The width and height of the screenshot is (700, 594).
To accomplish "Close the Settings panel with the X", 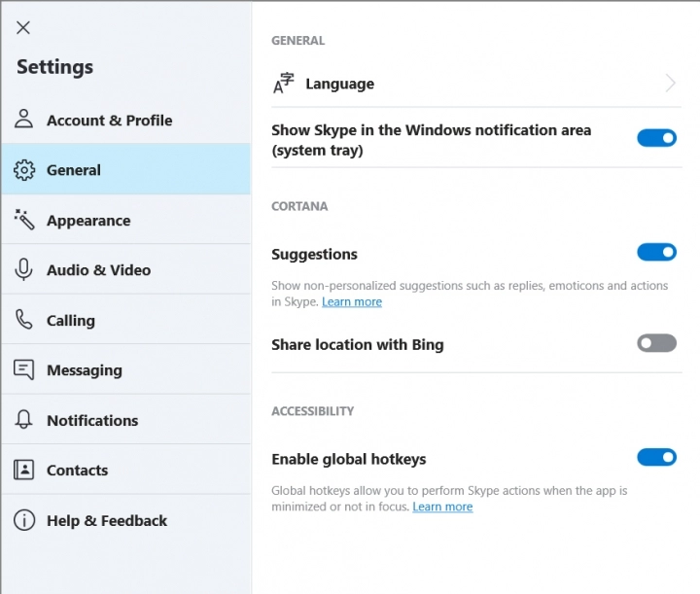I will [x=23, y=27].
